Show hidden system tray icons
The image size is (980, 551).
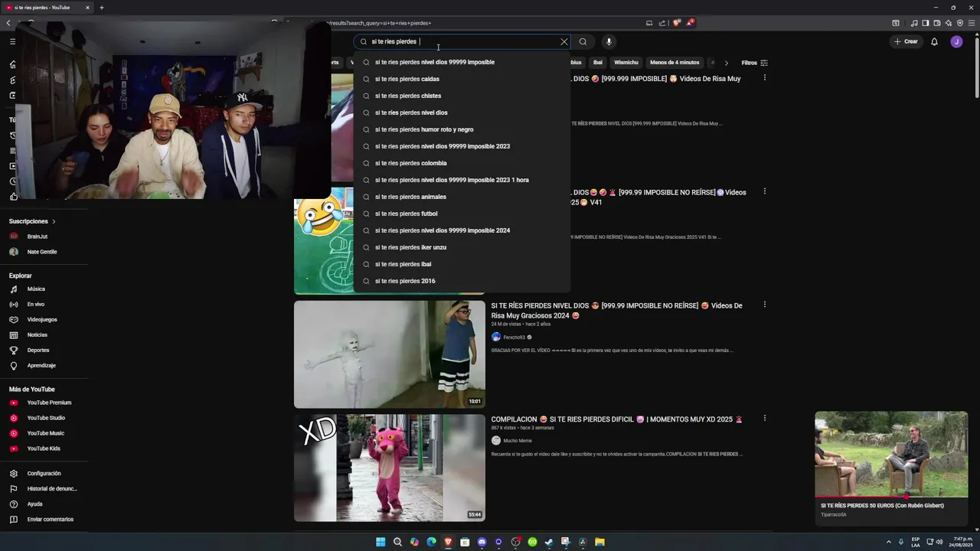(x=889, y=542)
